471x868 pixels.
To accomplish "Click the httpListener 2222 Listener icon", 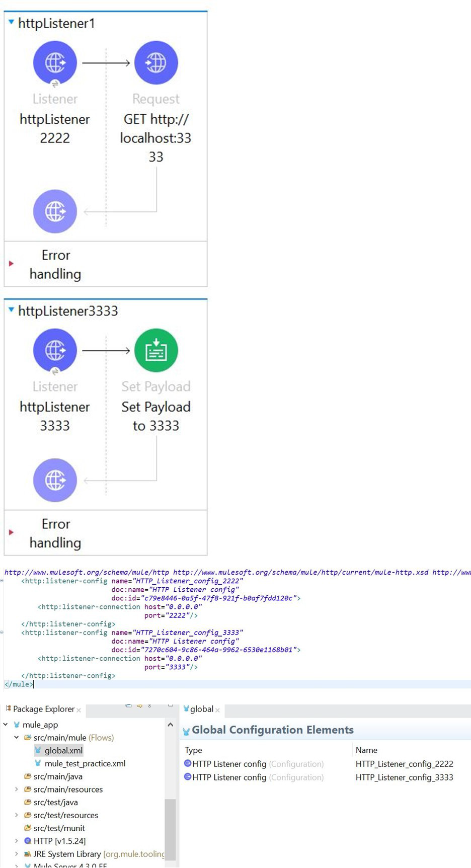I will [x=55, y=62].
